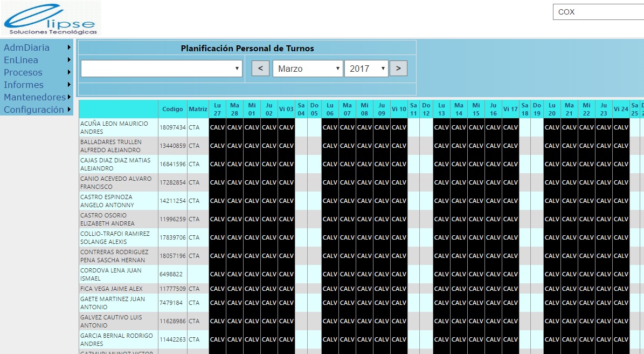The width and height of the screenshot is (644, 354).
Task: Click the Vi 17 day column header
Action: (x=510, y=109)
